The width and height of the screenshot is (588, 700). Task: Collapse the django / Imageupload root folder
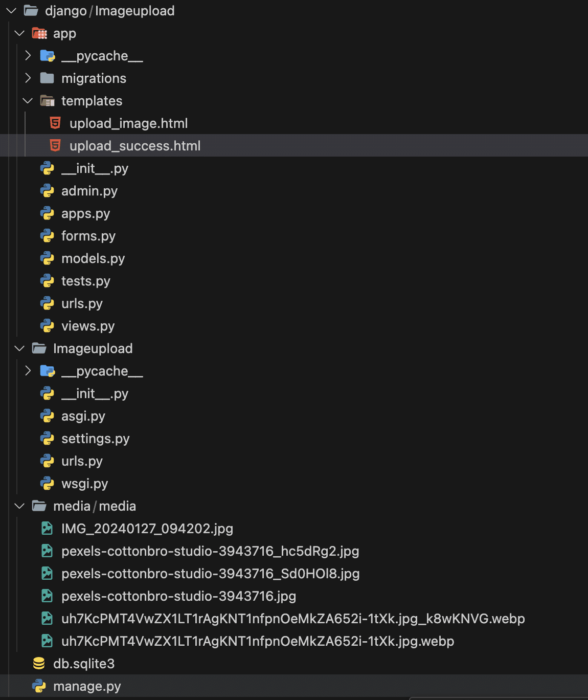[10, 10]
